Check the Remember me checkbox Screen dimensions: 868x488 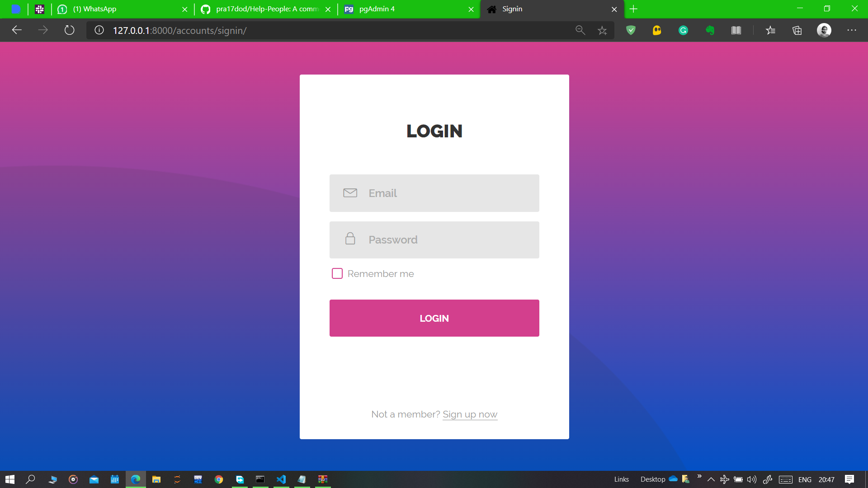coord(337,273)
